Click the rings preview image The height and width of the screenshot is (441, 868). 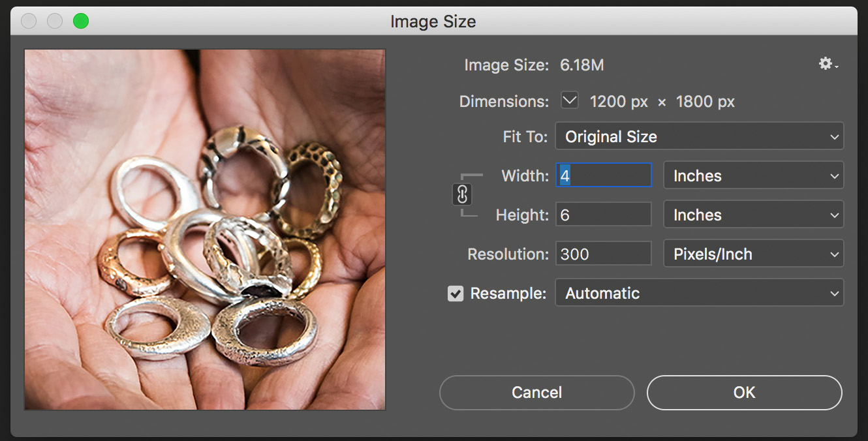205,230
